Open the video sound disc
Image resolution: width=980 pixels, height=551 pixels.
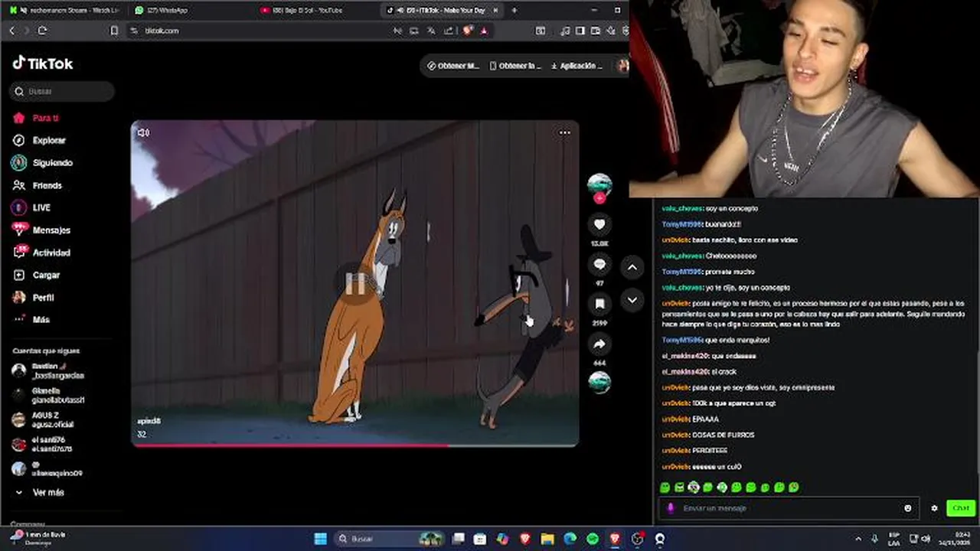click(599, 382)
